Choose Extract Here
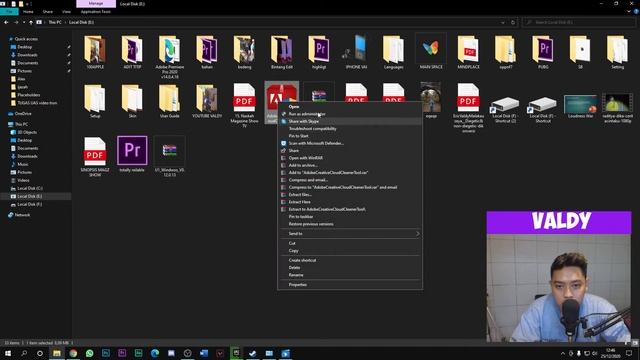 (350, 202)
